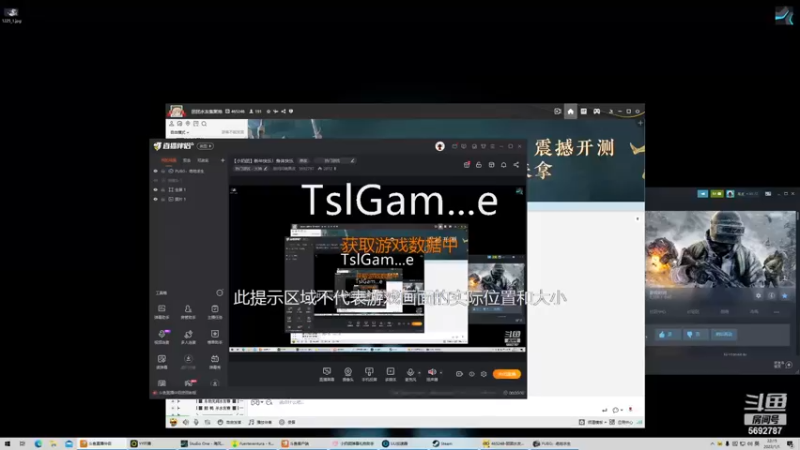Open the notification bell icon above the preview
Image resolution: width=800 pixels, height=450 pixels.
(x=504, y=165)
